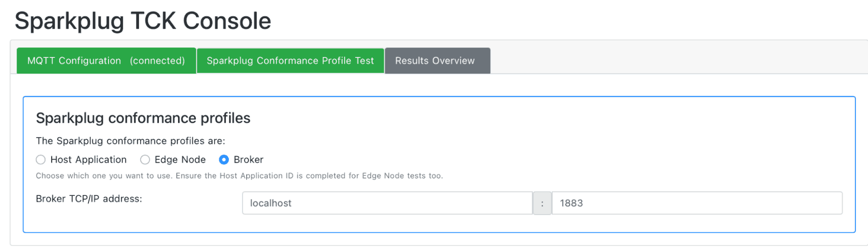
Task: Click the Edge Node label text
Action: pos(180,160)
